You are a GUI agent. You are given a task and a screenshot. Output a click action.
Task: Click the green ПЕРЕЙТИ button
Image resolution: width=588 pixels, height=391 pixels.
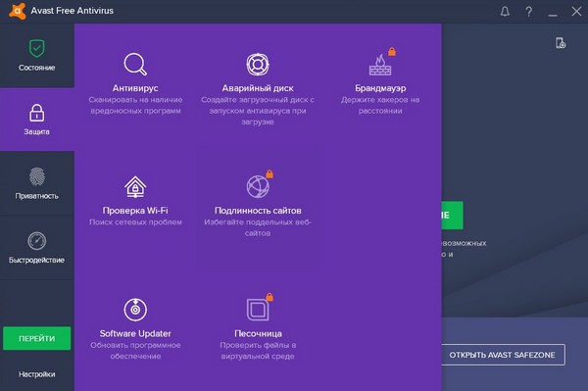coord(37,338)
